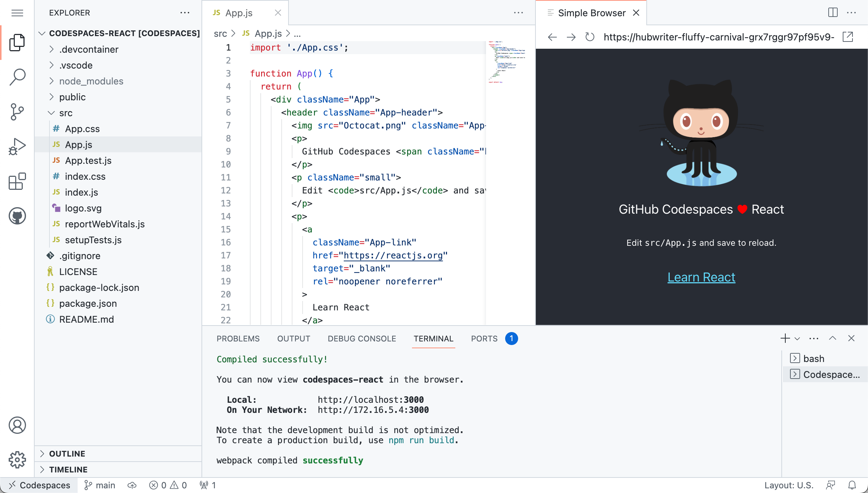The image size is (868, 493).
Task: Switch to the PROBLEMS tab in panel
Action: click(x=237, y=338)
